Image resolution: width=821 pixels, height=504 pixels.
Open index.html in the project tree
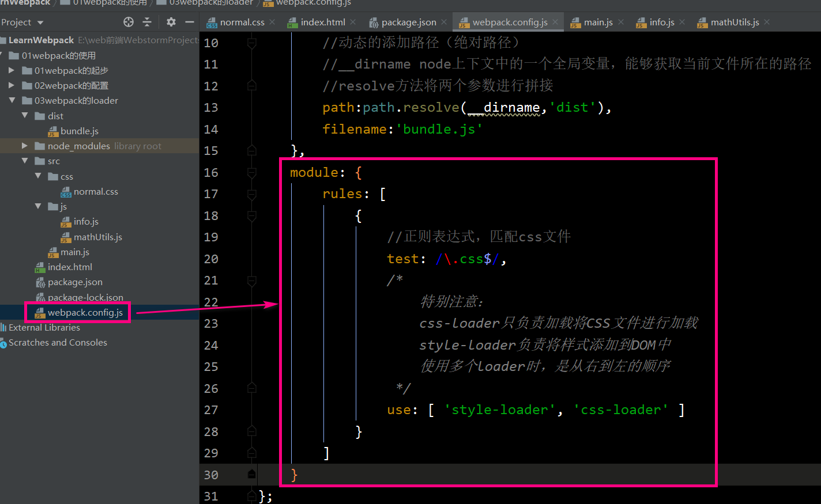[70, 267]
